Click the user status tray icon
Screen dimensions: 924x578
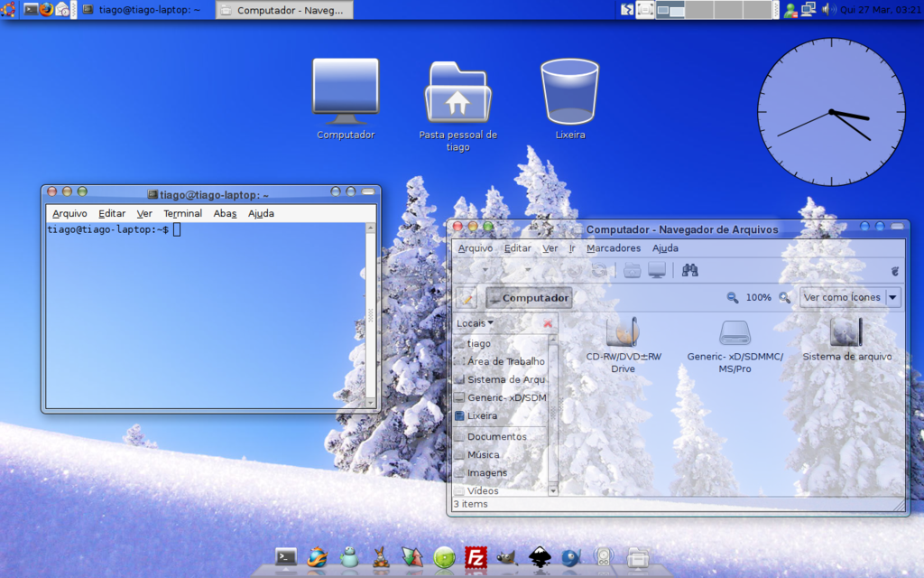click(x=790, y=10)
